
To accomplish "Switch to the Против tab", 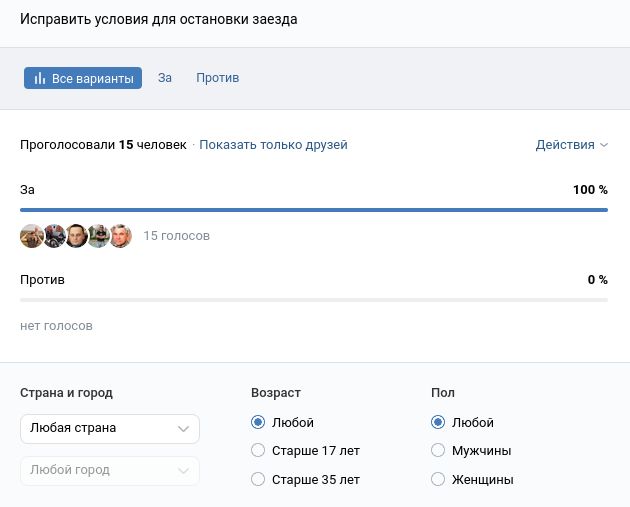I will [x=217, y=78].
